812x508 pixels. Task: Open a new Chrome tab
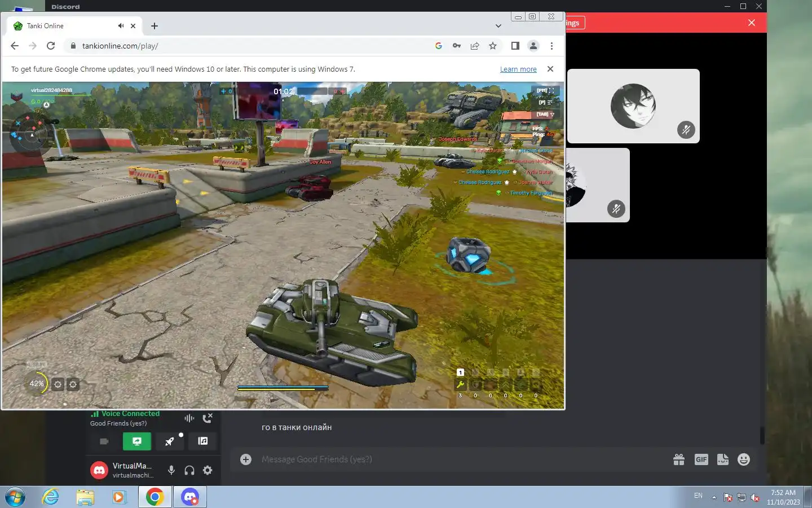coord(155,26)
